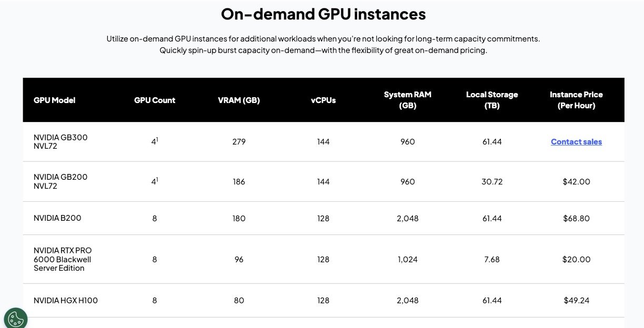
Task: Click the Local Storage (TB) header
Action: click(x=492, y=100)
